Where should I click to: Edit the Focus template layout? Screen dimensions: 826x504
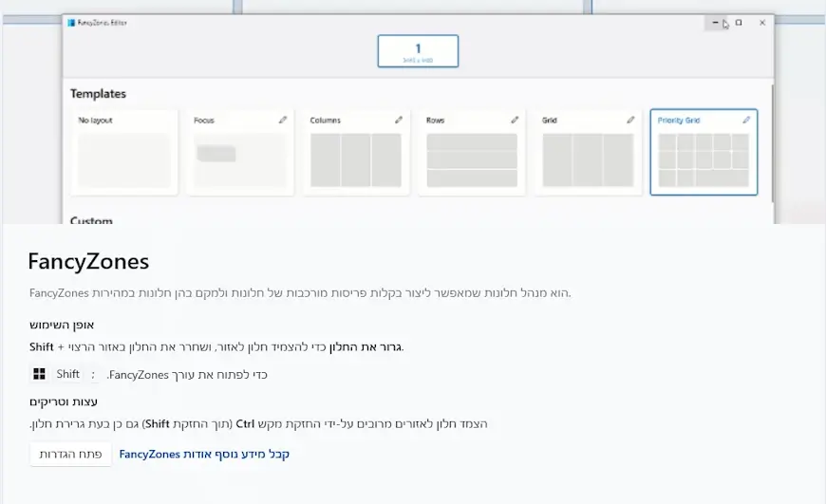tap(283, 121)
